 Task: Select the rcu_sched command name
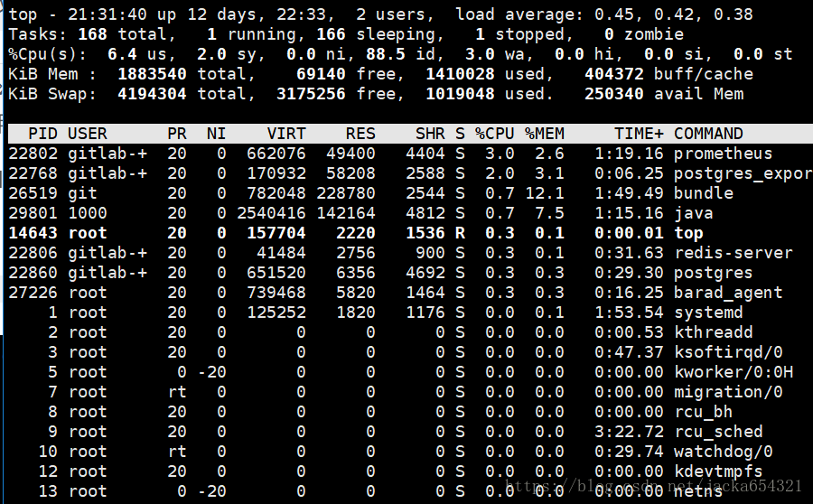[718, 432]
